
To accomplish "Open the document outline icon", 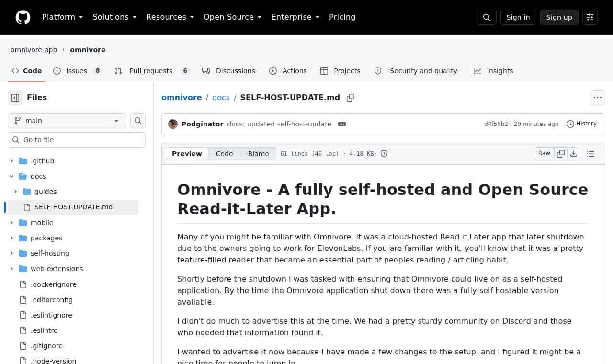I will (x=590, y=154).
